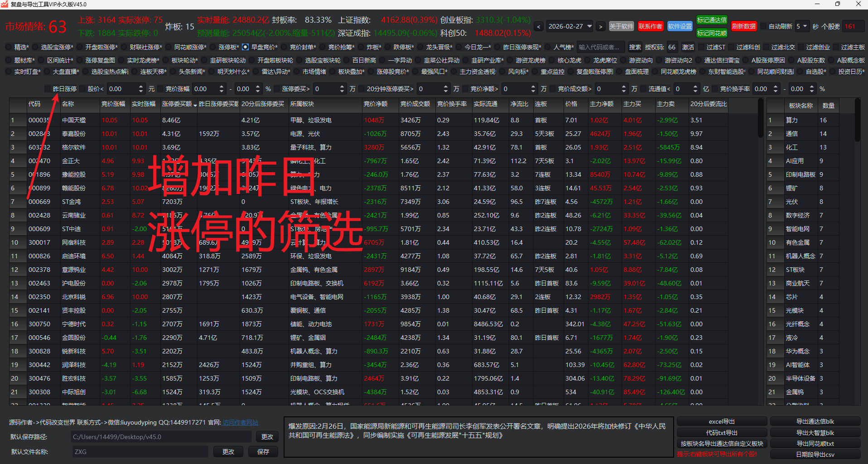Viewport: 868px width, 464px height.
Task: Advance to next date with the > arrow
Action: [x=600, y=27]
